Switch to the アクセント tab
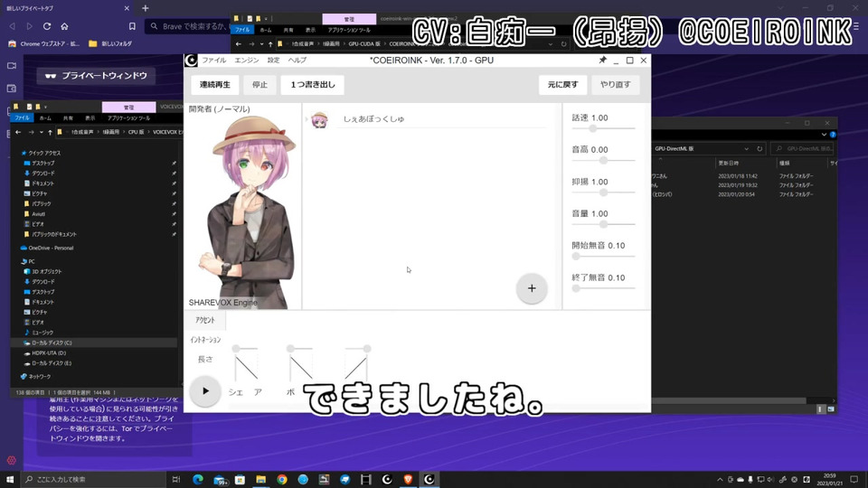This screenshot has width=868, height=488. (x=205, y=320)
